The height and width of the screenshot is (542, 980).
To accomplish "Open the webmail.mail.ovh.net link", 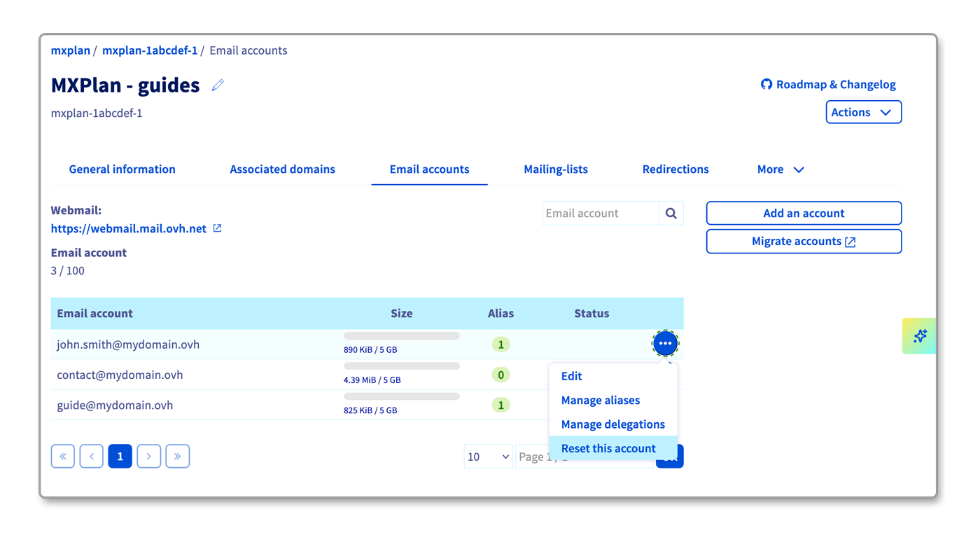I will (129, 229).
